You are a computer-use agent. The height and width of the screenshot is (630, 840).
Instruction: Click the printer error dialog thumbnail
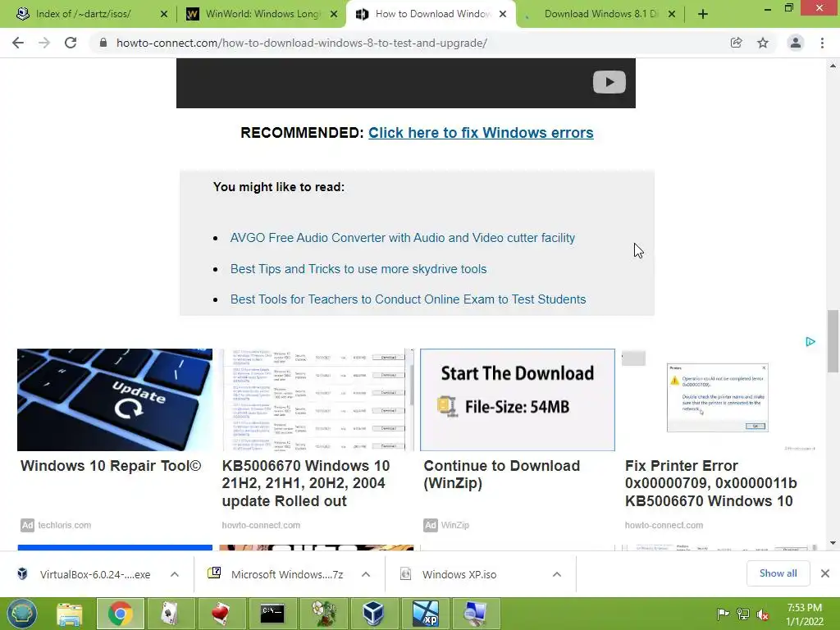pyautogui.click(x=719, y=399)
